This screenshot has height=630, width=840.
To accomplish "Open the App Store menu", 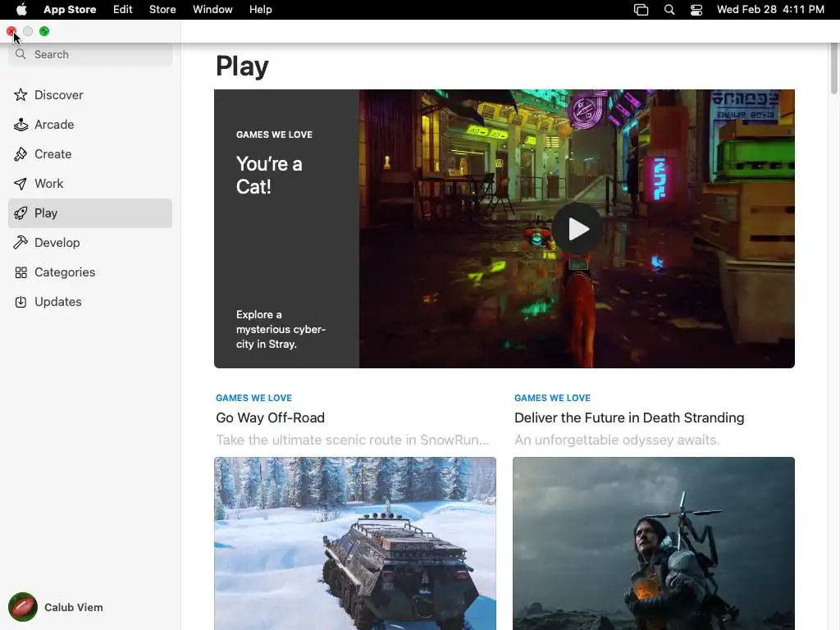I will pyautogui.click(x=70, y=10).
